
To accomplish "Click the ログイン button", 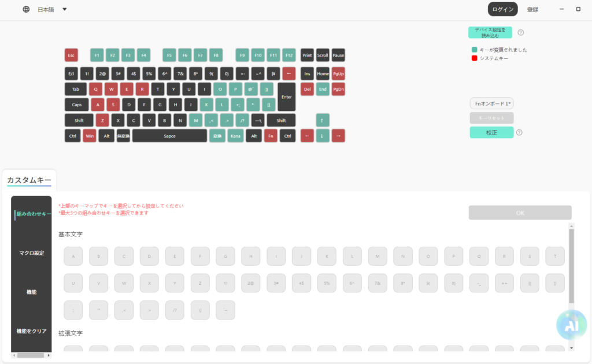I will 502,9.
